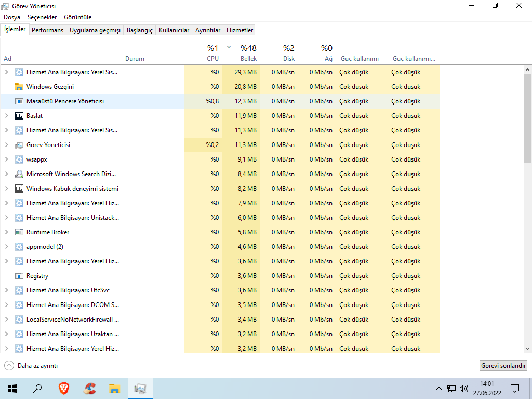Switch to the Performans tab

(x=47, y=30)
